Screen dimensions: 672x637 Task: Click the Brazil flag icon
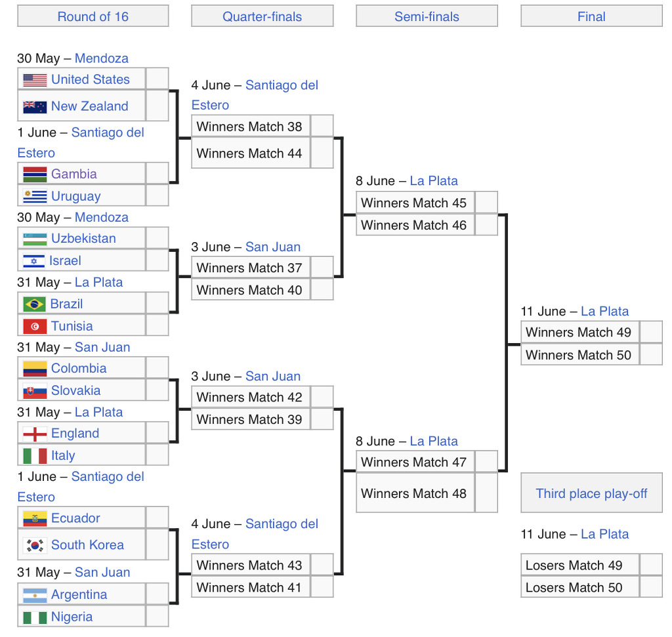[x=34, y=304]
